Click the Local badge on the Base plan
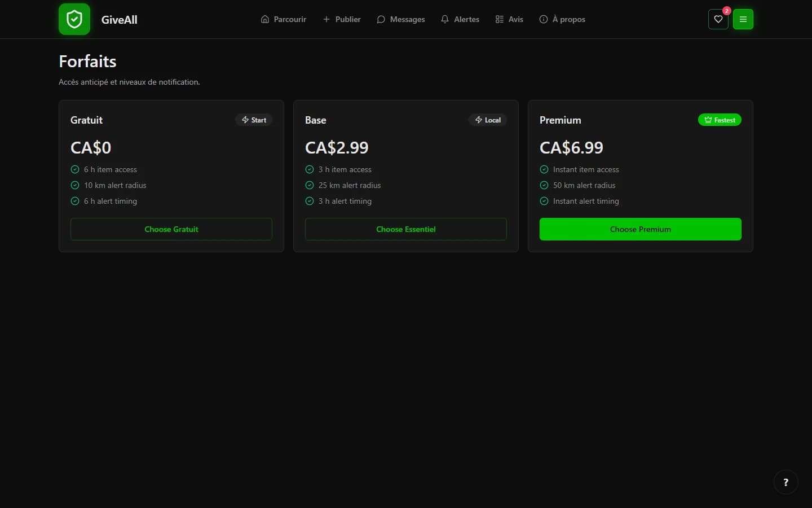This screenshot has height=508, width=812. (x=488, y=120)
